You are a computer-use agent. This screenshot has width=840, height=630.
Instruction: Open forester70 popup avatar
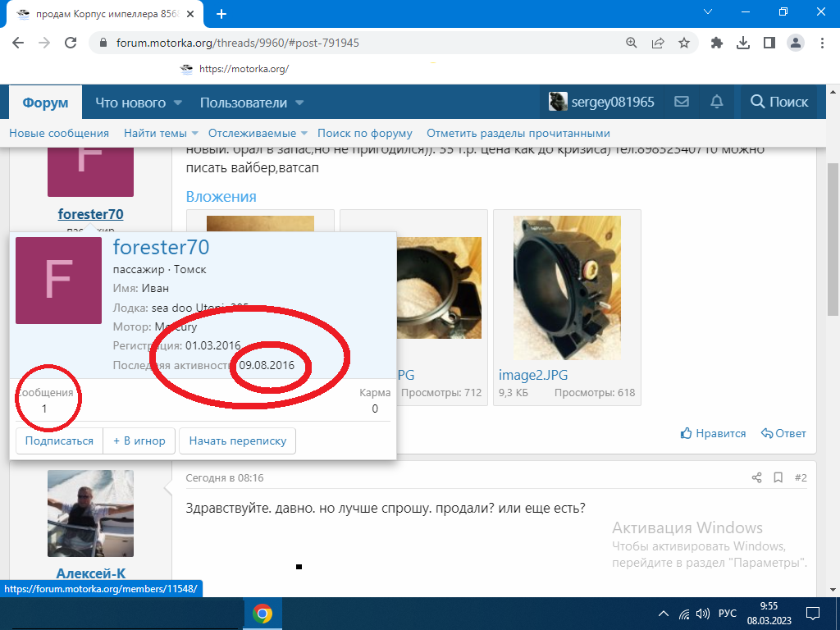(58, 281)
